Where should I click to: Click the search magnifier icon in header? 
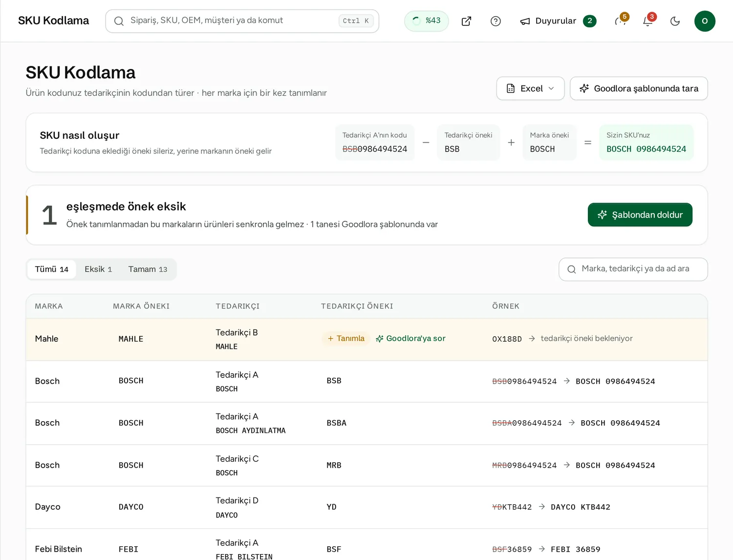[x=119, y=21]
